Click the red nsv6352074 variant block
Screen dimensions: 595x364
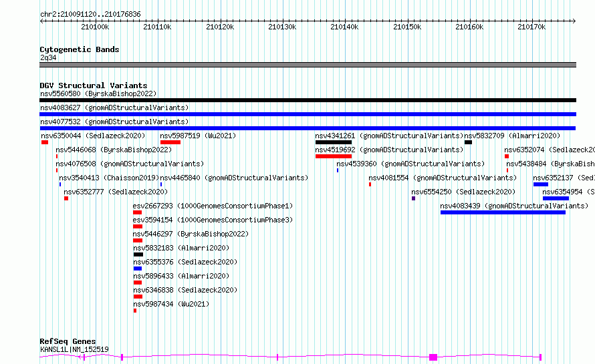pos(507,156)
